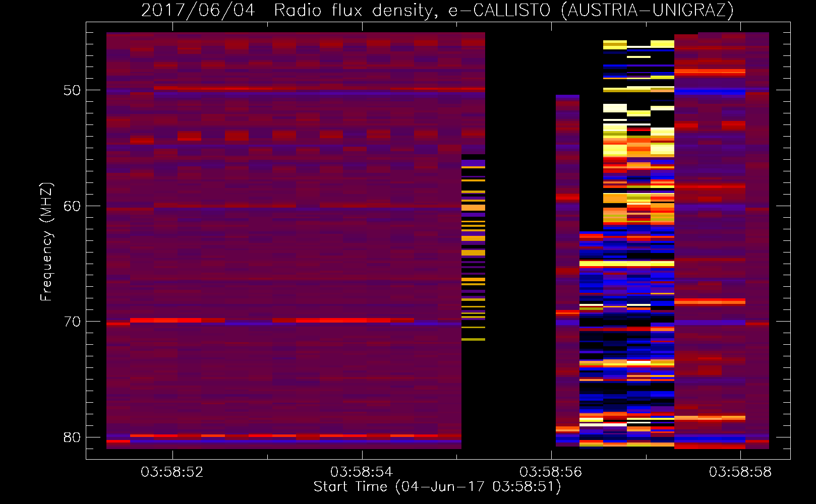Click the 03:58:56 time tick label
The height and width of the screenshot is (504, 816).
[551, 472]
